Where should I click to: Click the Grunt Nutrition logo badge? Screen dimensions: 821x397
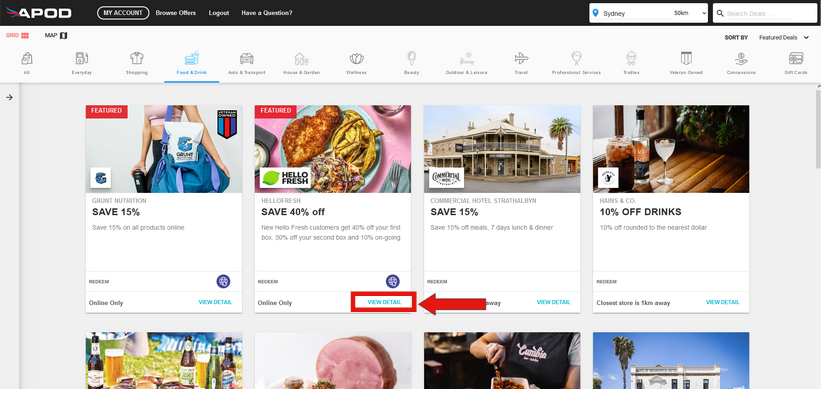[x=101, y=178]
